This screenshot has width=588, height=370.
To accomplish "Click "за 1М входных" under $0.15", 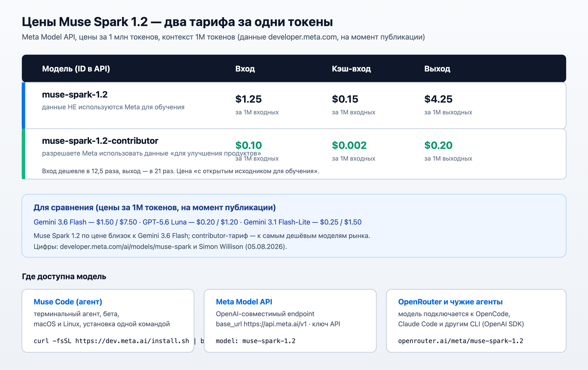I will coord(353,112).
